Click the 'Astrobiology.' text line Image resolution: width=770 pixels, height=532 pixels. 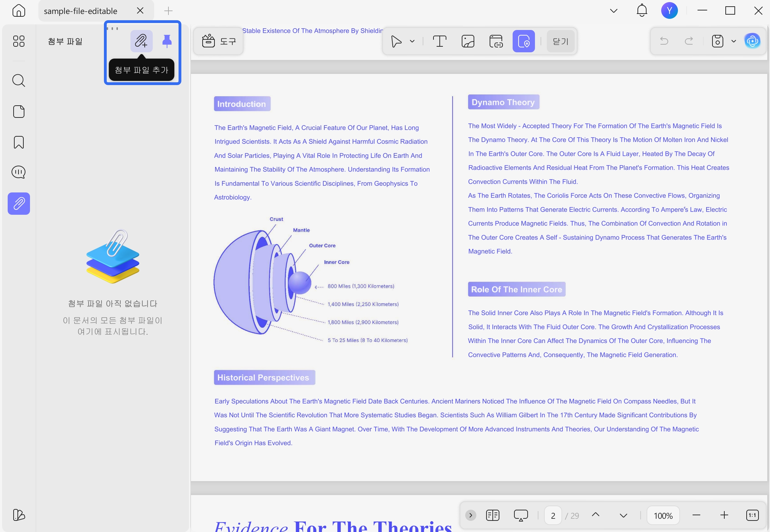[x=233, y=197]
